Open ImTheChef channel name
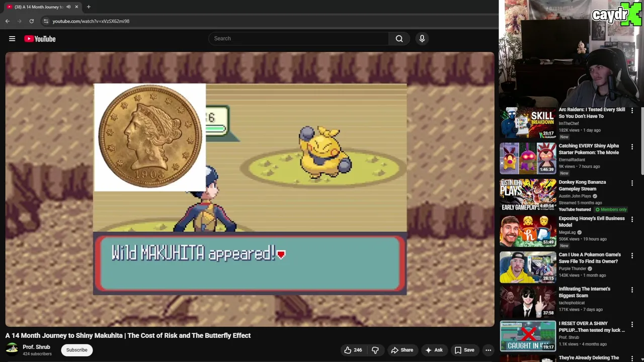 pyautogui.click(x=569, y=123)
